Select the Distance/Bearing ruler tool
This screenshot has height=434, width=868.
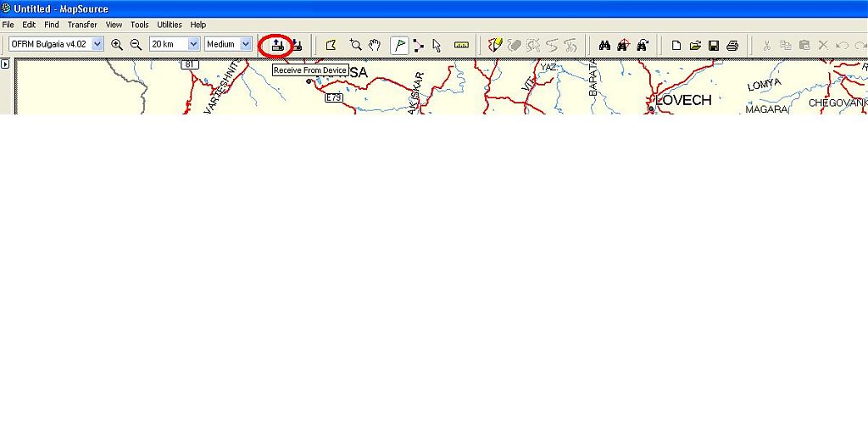pos(461,46)
